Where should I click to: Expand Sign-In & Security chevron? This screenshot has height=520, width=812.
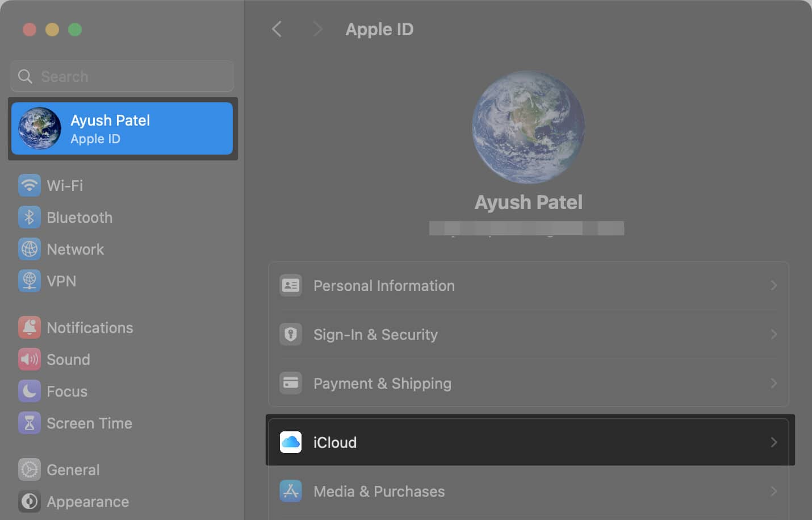click(773, 334)
